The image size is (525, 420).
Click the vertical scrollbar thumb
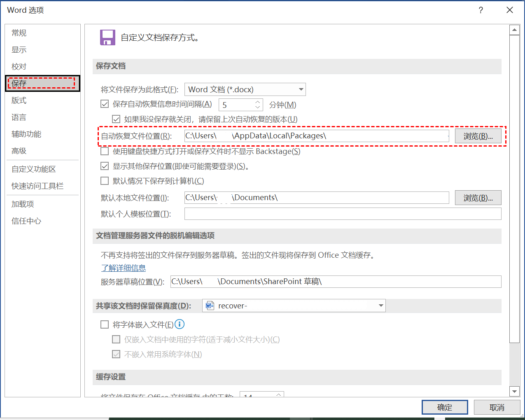(514, 189)
